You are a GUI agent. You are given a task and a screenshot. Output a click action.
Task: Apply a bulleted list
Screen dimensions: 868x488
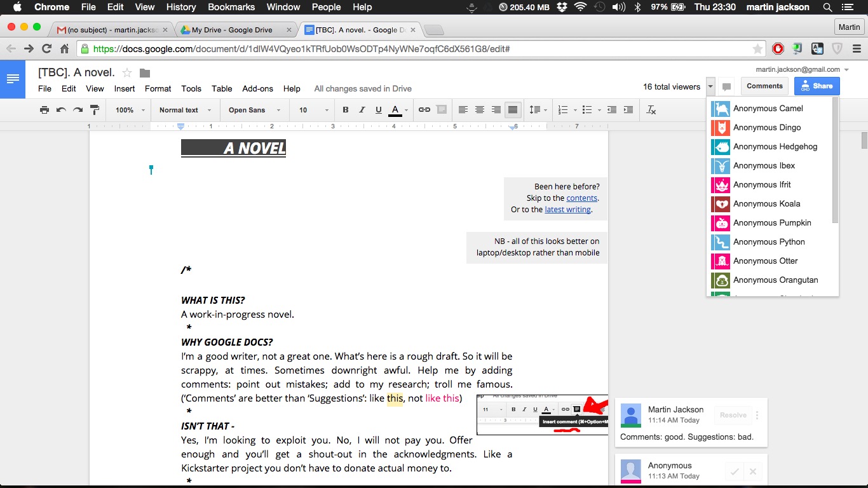[587, 110]
